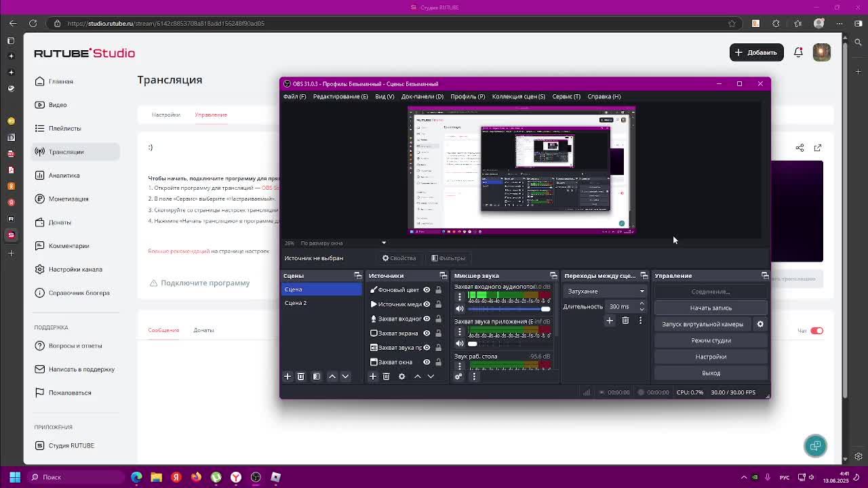Click the Добавить button on RUTUBE Studio
Viewport: 868px width, 488px height.
756,52
